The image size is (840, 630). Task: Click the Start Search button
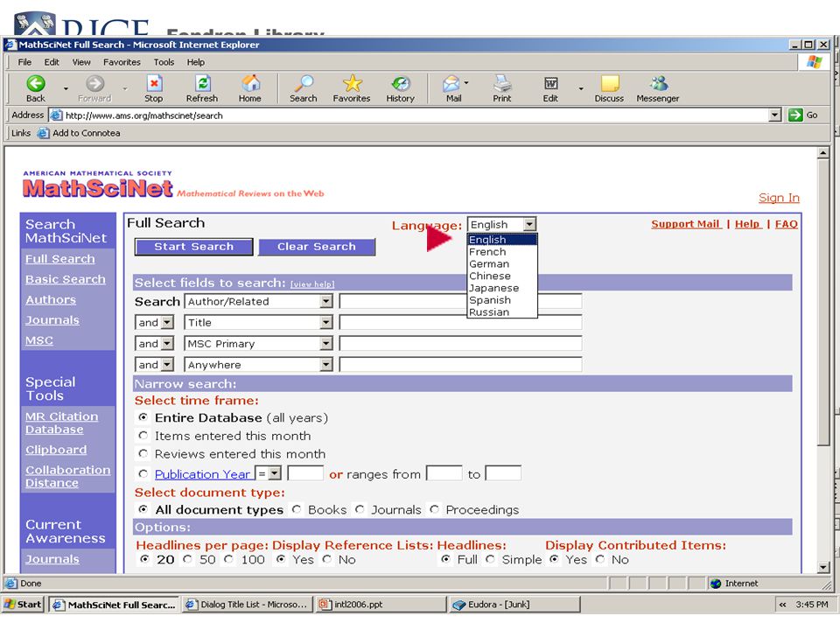click(x=194, y=247)
